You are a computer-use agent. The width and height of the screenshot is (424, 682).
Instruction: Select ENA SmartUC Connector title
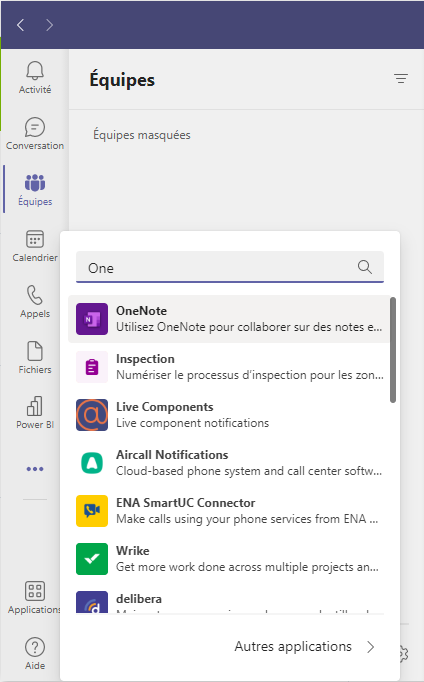[186, 503]
